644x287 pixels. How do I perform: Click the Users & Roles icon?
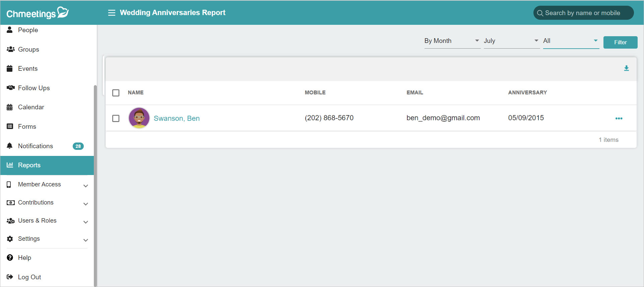point(11,221)
